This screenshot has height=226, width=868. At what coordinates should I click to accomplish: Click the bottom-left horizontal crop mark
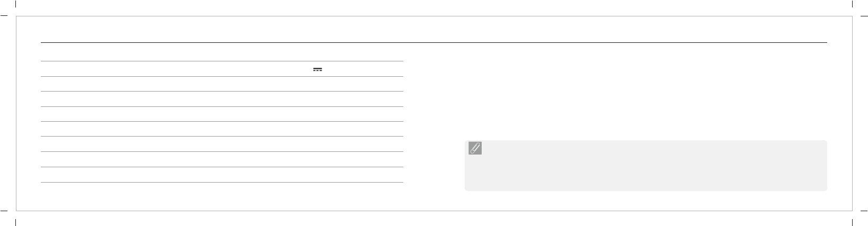click(x=4, y=210)
